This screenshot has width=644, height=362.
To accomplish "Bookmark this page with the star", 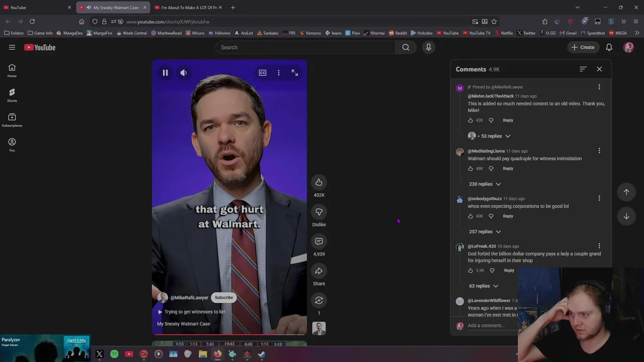I will point(494,22).
